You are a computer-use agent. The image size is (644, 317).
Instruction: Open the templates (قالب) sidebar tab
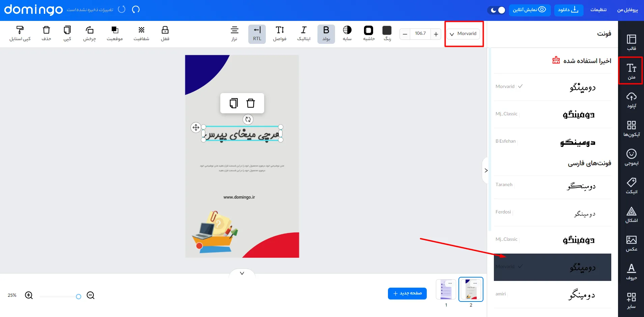pos(631,42)
